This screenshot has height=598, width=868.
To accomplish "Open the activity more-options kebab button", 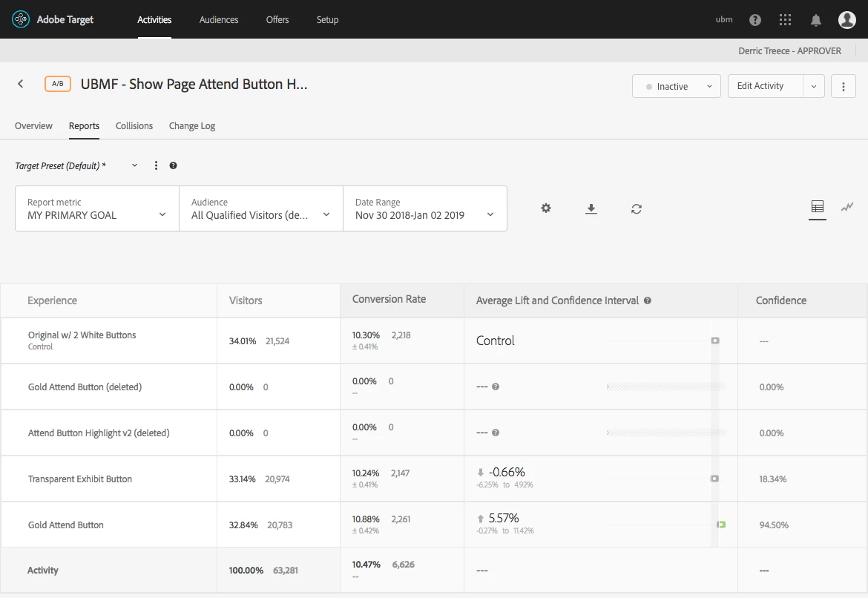I will click(x=844, y=86).
